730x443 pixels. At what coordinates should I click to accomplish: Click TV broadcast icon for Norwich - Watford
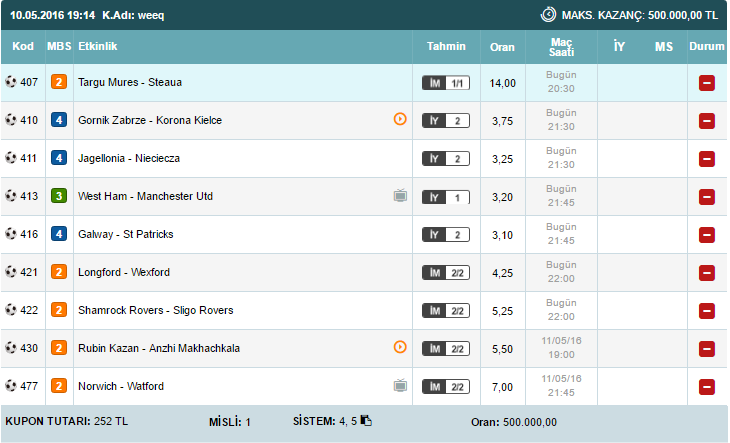pos(400,385)
